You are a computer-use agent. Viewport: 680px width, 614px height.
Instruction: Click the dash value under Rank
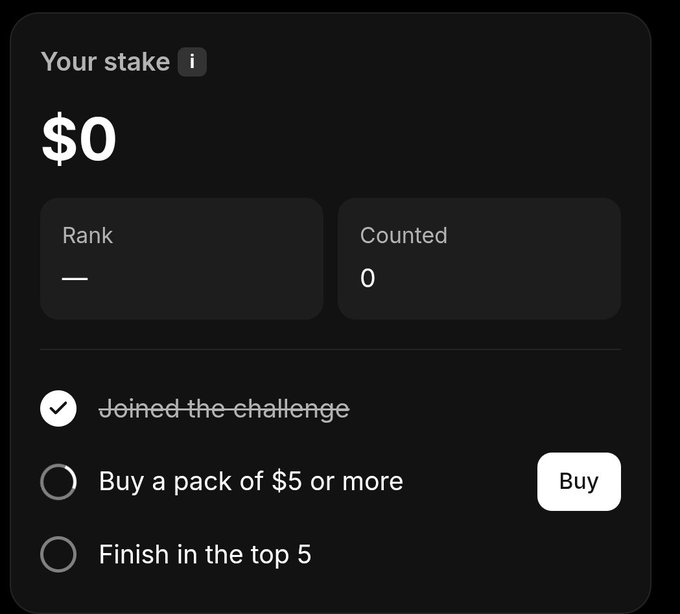(75, 278)
